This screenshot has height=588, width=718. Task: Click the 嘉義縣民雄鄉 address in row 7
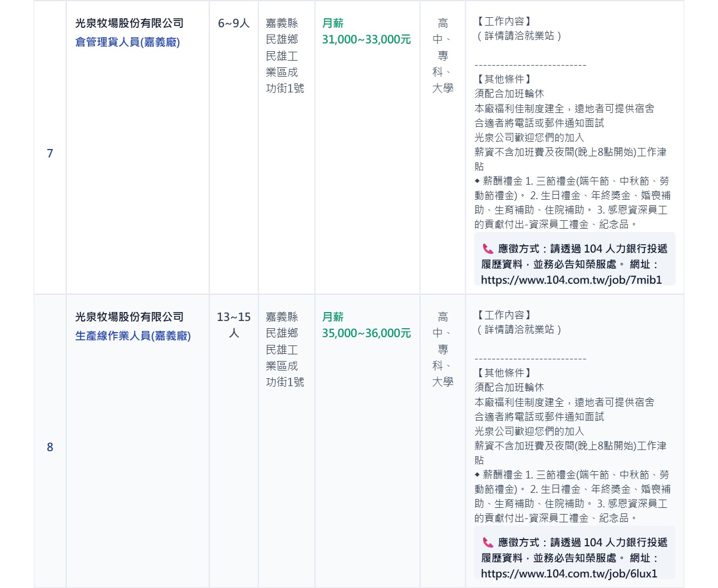click(x=285, y=56)
